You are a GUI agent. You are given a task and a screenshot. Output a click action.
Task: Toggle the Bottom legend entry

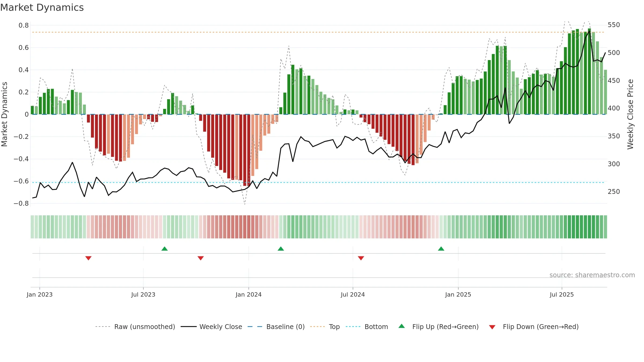pos(367,327)
